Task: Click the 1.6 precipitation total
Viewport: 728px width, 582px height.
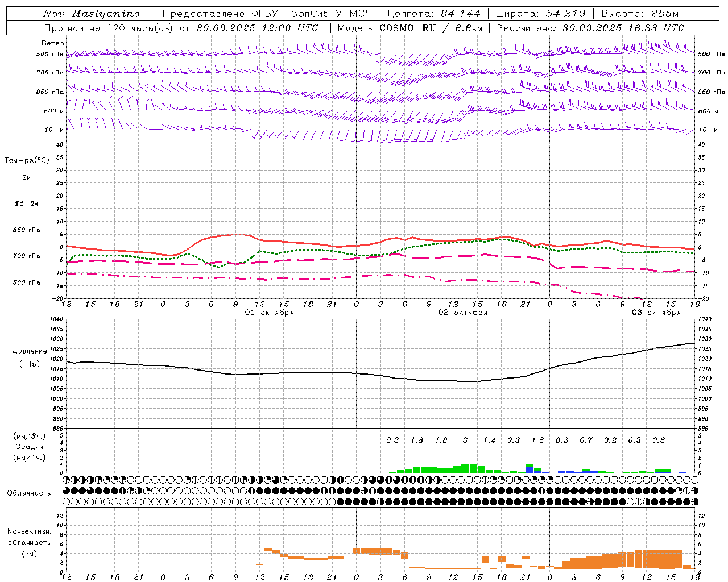Action: point(538,440)
